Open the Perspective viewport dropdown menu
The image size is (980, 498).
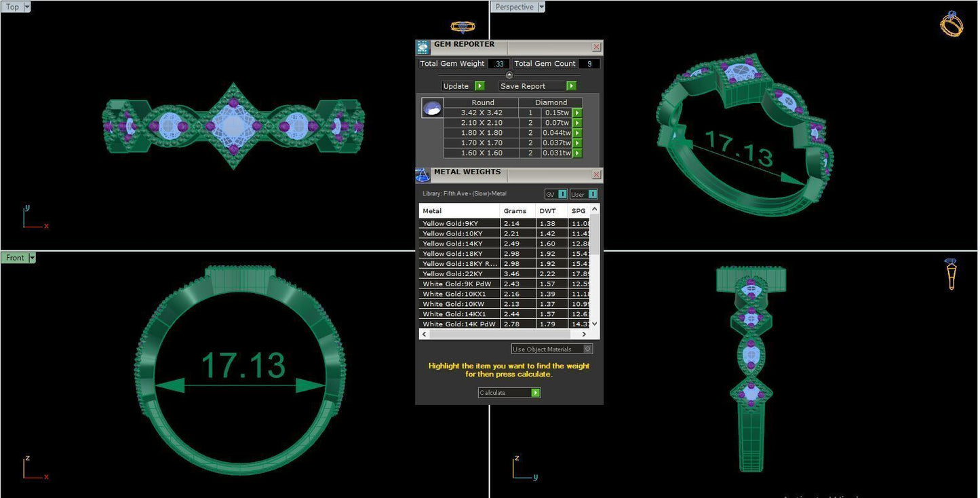pos(541,7)
